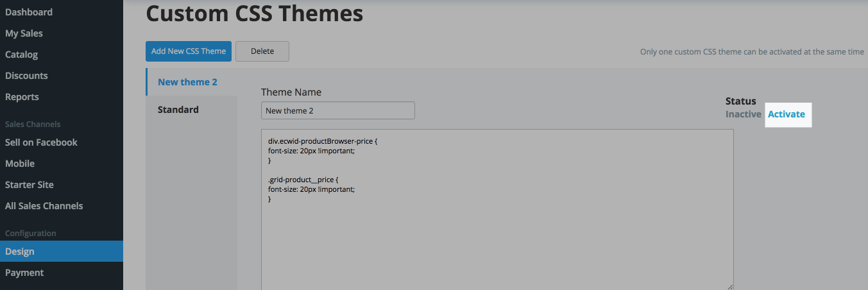View All Sales Channels
Image resolution: width=868 pixels, height=290 pixels.
tap(44, 206)
